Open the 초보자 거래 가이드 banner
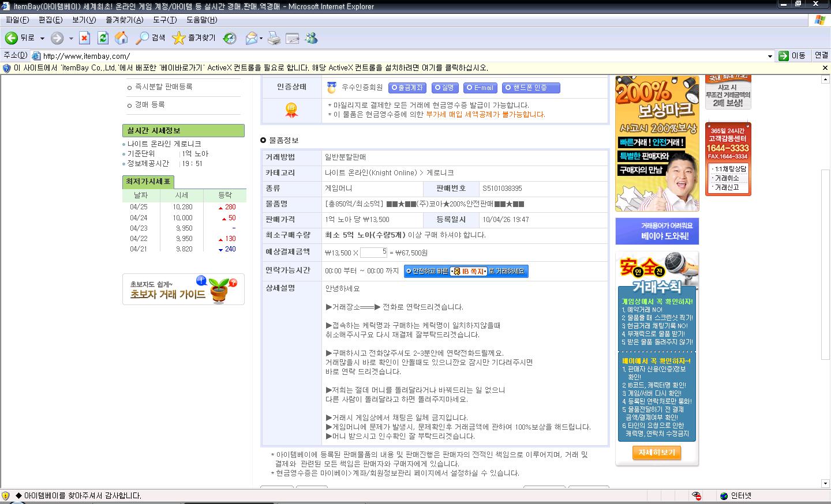Viewport: 831px width, 504px height. pyautogui.click(x=184, y=289)
